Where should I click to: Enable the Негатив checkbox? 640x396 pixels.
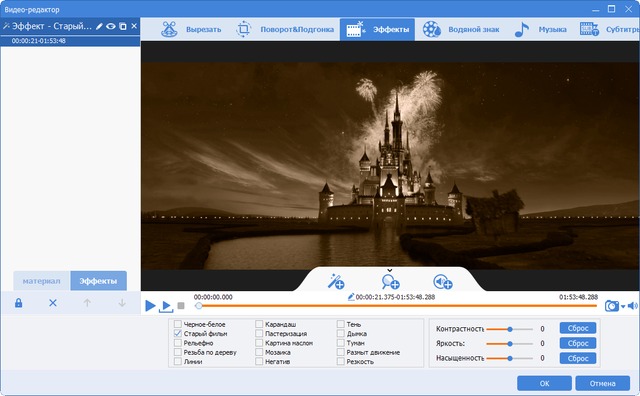pos(259,361)
